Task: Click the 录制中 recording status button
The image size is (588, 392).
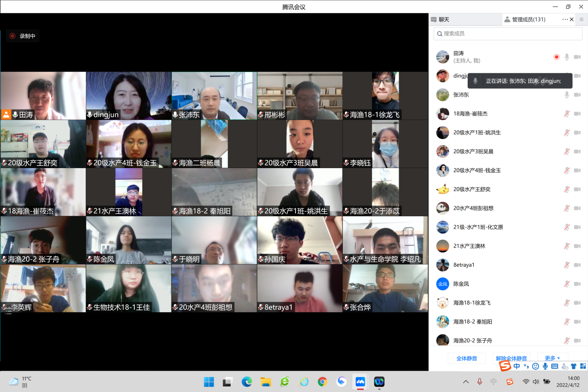Action: tap(23, 36)
